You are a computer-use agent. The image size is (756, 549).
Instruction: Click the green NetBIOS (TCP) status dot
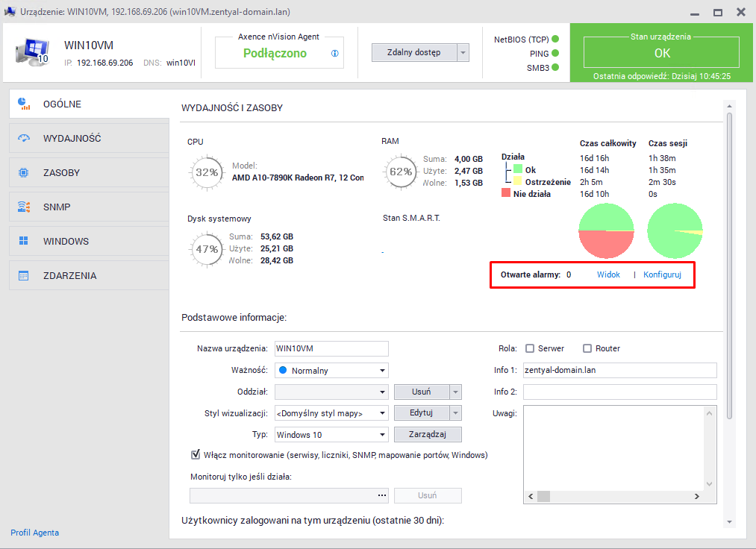tap(555, 39)
